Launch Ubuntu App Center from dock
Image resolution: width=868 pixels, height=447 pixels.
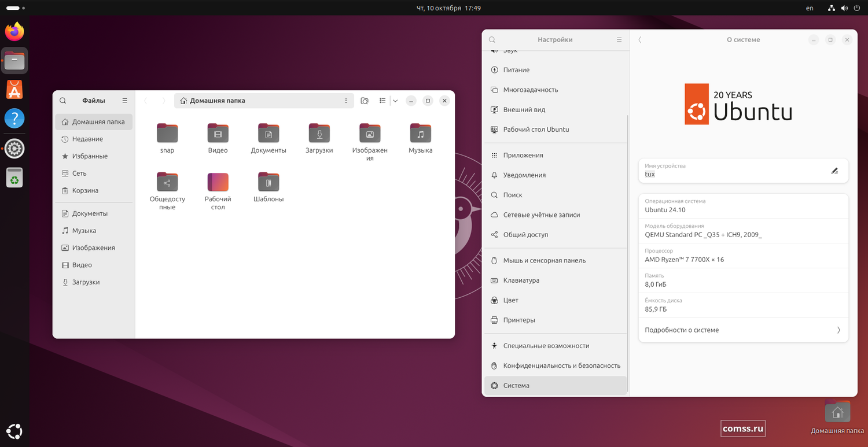pyautogui.click(x=14, y=90)
